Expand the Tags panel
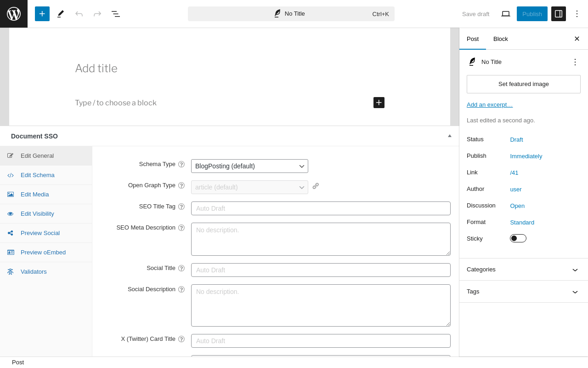 coord(523,292)
